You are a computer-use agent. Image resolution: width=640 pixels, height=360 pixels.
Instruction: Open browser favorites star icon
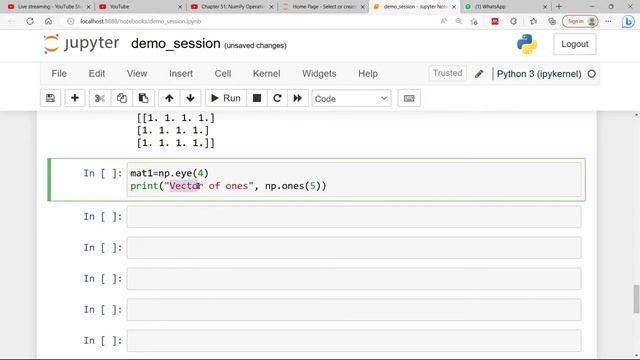coord(533,21)
